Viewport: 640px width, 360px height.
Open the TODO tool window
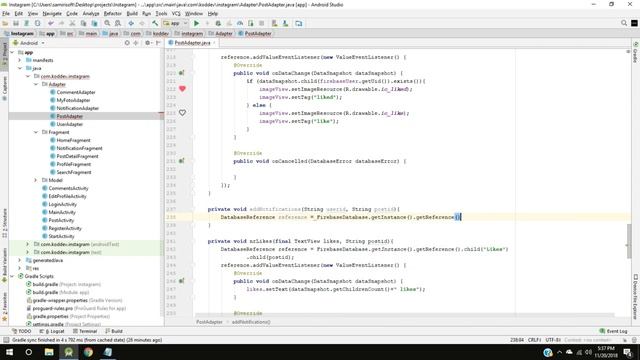[22, 331]
